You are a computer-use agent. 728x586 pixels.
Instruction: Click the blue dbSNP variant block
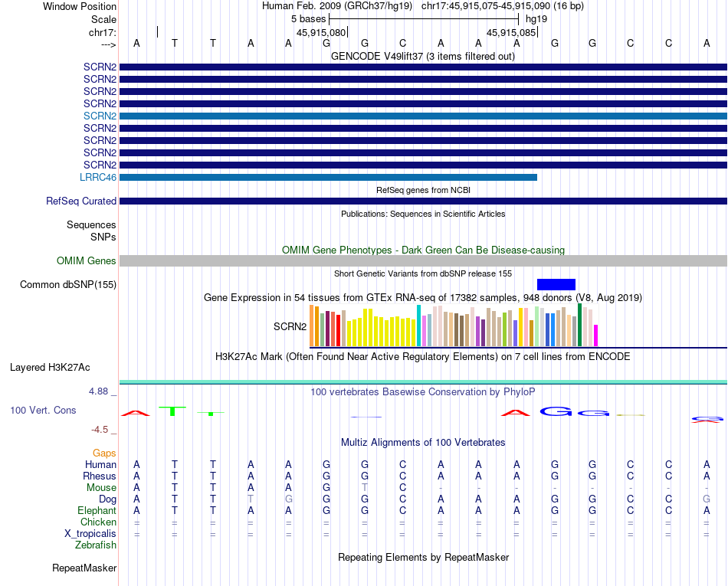(556, 284)
